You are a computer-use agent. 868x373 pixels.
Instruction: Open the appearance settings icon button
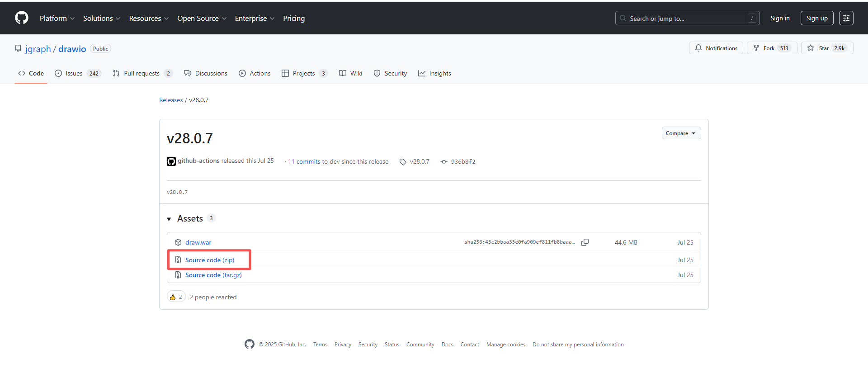[846, 18]
